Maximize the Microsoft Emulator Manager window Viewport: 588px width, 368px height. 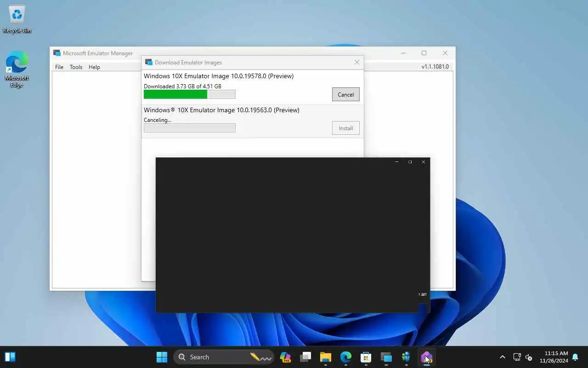point(424,53)
